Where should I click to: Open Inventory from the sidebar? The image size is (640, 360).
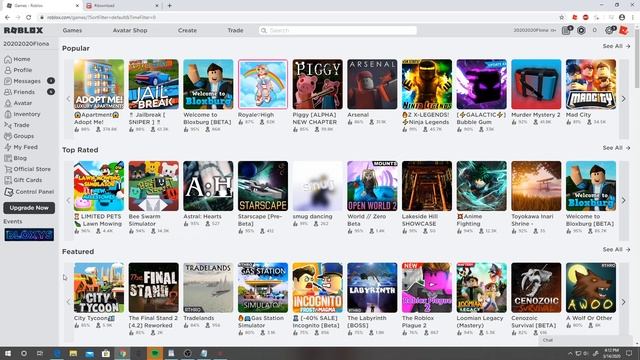click(x=22, y=114)
